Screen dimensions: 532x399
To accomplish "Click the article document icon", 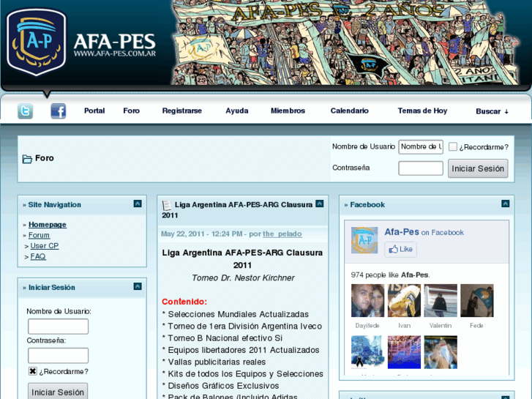I will pos(167,205).
